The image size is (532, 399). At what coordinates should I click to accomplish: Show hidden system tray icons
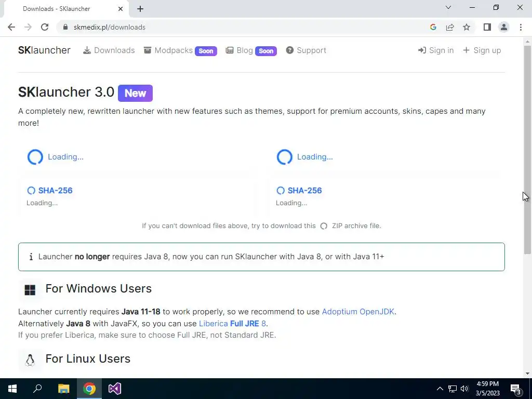click(440, 389)
